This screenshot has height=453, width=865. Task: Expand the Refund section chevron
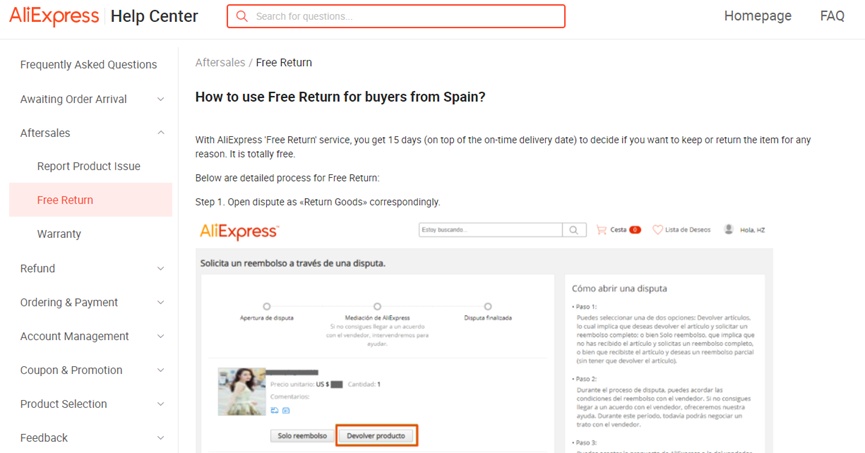(x=161, y=269)
